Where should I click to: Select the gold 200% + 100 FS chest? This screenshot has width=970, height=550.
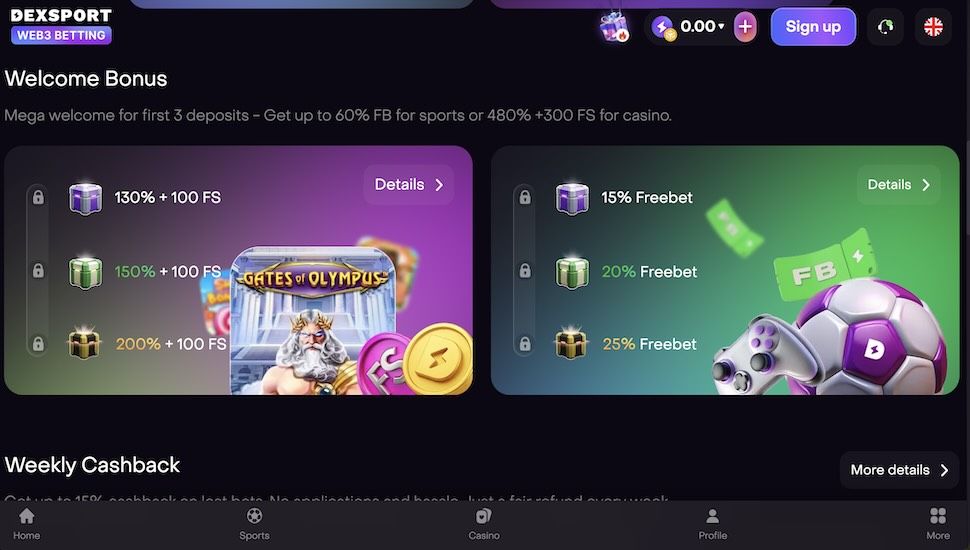(x=85, y=344)
